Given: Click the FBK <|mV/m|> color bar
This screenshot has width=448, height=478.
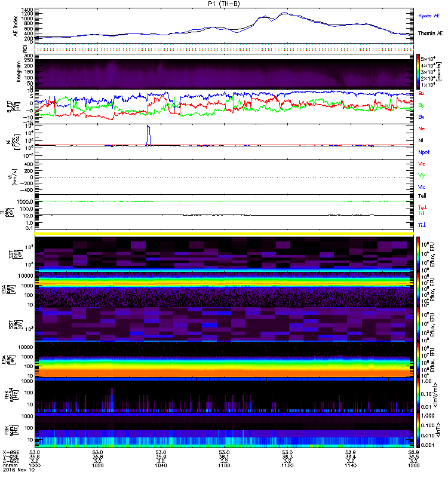Looking at the screenshot, I should [x=418, y=395].
